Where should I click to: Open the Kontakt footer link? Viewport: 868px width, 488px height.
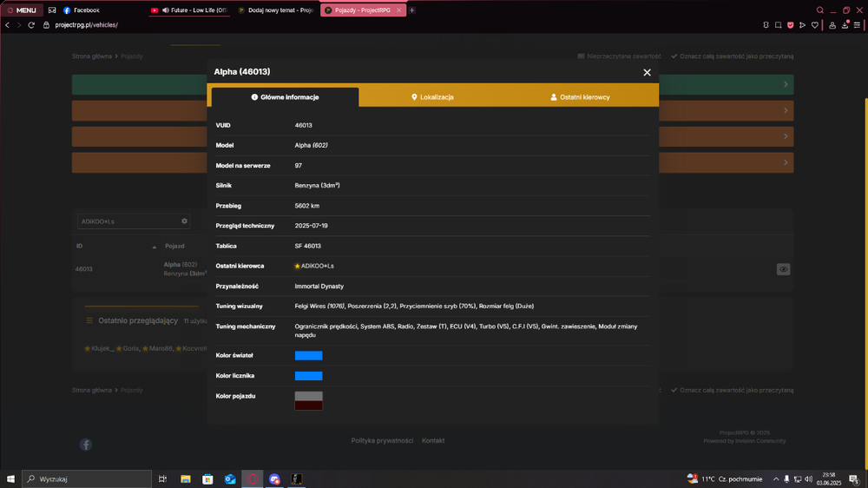433,441
